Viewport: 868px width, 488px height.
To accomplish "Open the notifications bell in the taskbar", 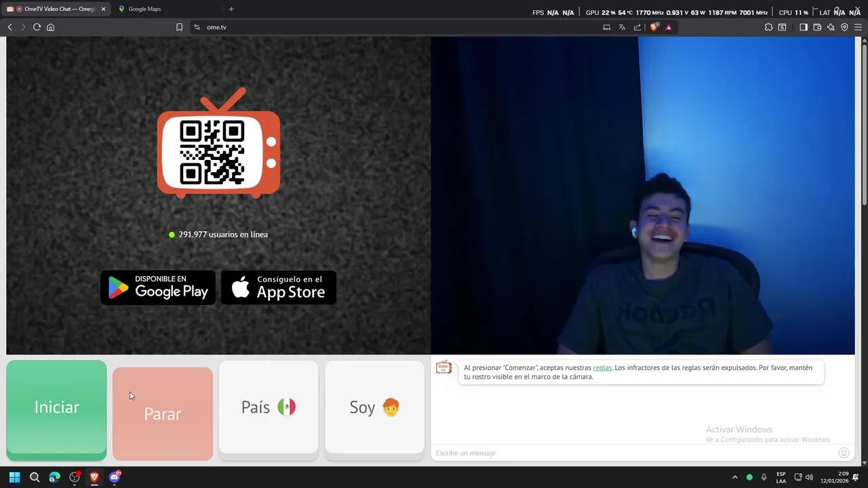I will [856, 477].
